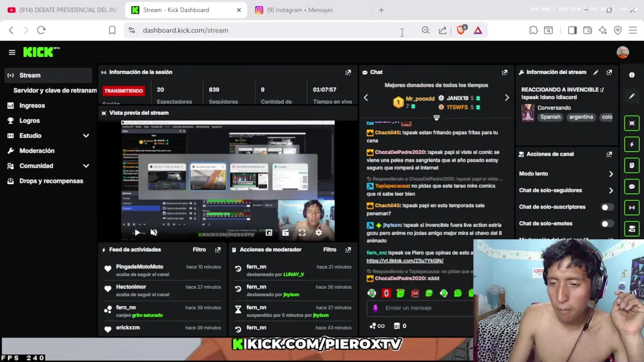Click the browser back button
This screenshot has height=362, width=644.
(11, 30)
